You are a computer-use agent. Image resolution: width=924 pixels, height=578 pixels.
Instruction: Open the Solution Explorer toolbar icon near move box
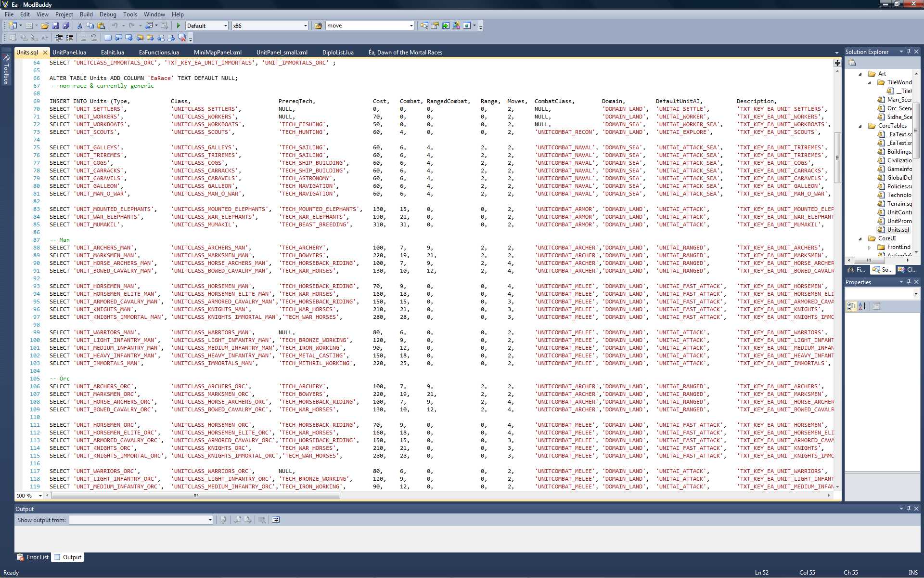[x=424, y=26]
